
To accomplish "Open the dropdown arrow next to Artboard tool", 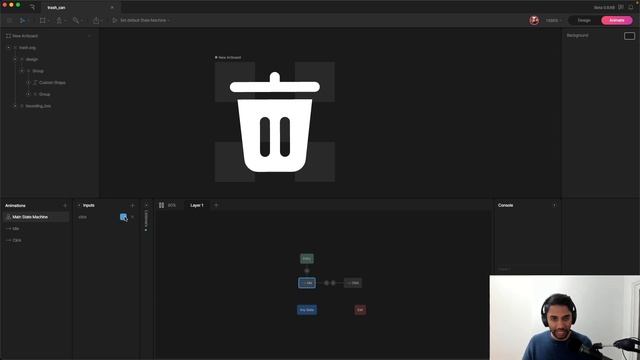I will (49, 20).
